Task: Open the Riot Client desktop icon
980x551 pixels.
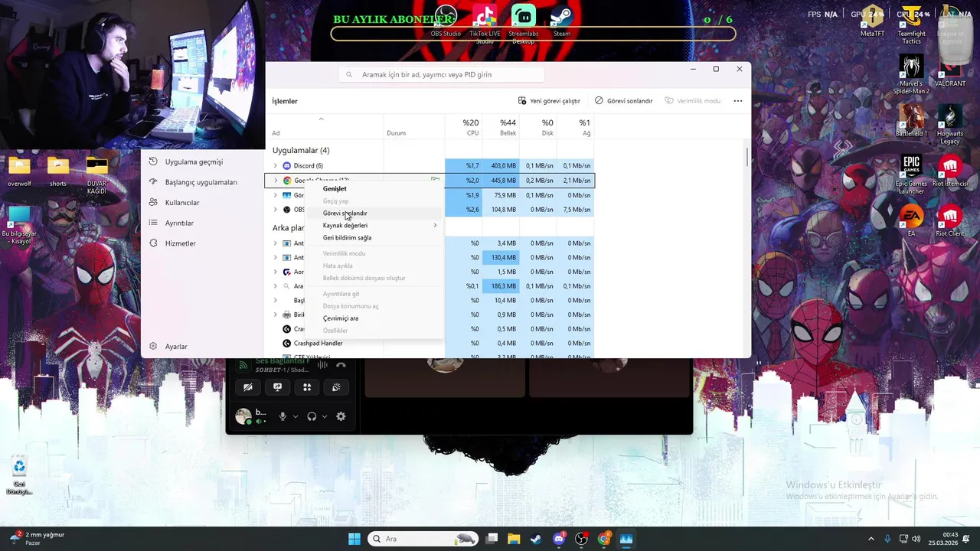Action: pos(950,222)
